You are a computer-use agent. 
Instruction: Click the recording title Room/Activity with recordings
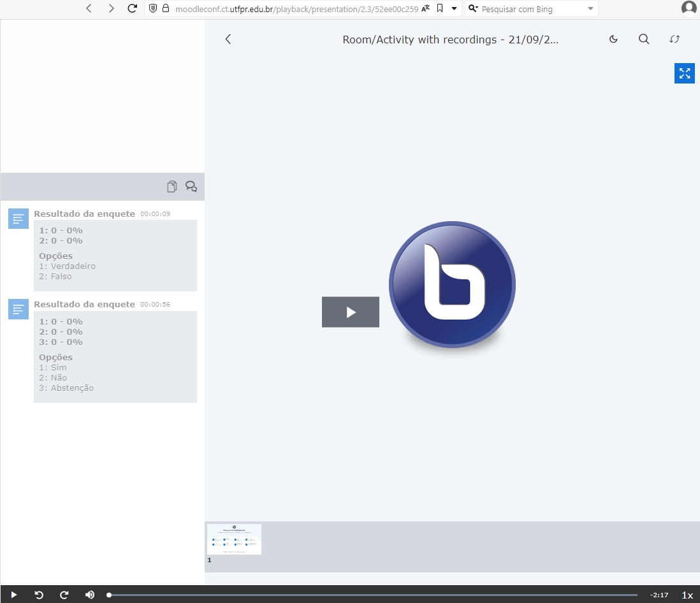coord(450,40)
